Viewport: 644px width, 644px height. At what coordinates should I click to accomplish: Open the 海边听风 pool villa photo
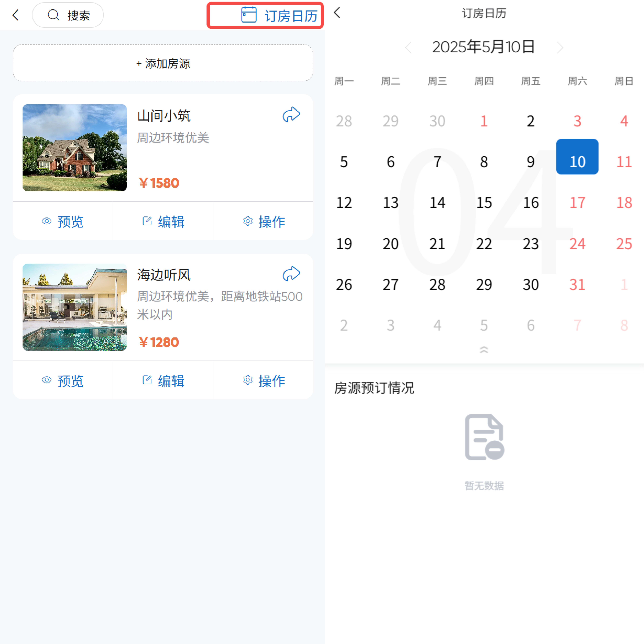coord(75,307)
